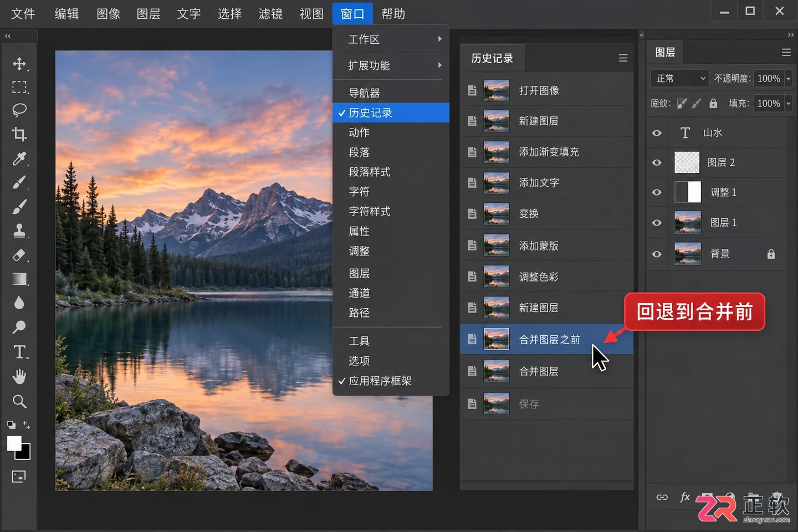Select the Crop tool
The image size is (798, 532).
(19, 134)
